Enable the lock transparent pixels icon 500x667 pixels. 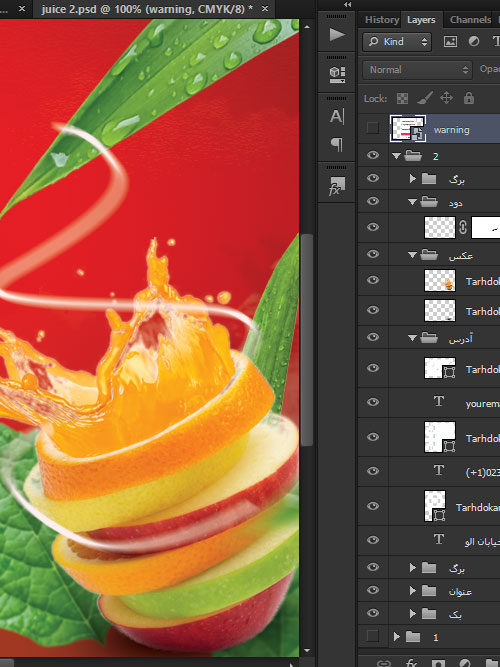(x=402, y=99)
